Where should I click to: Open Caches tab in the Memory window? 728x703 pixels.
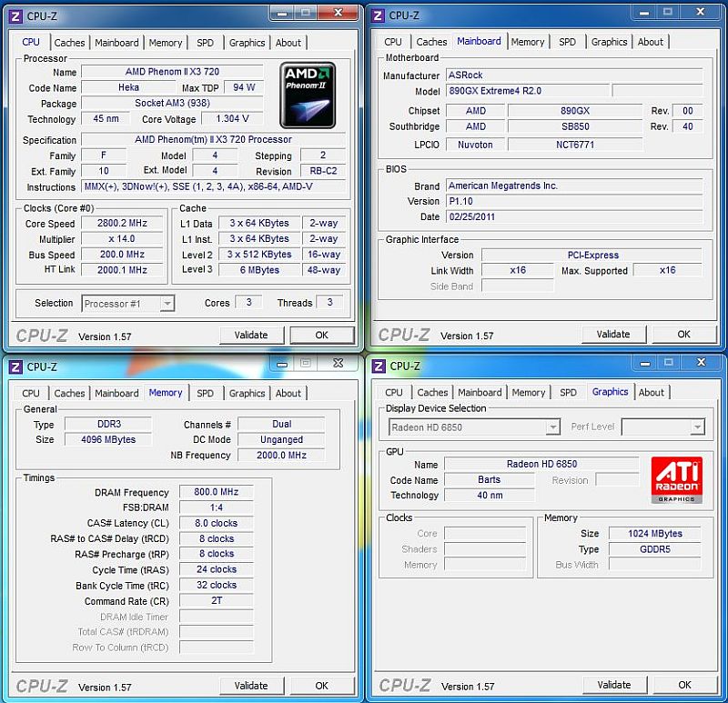70,393
